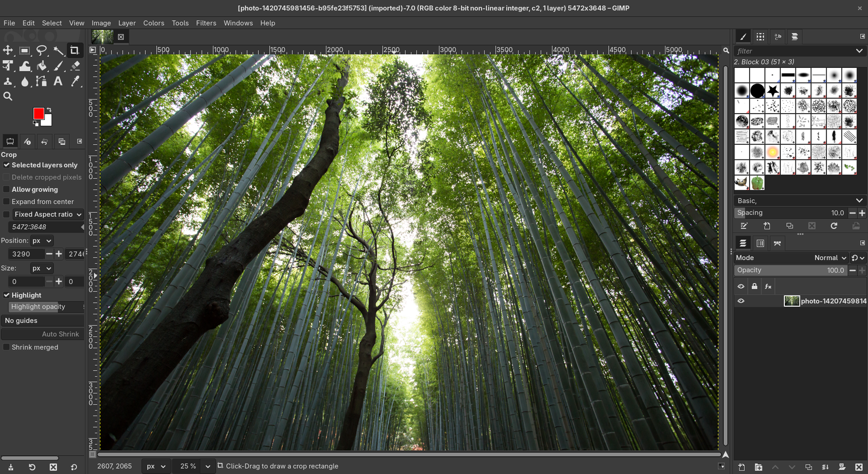
Task: Enable the Expand from center option
Action: click(x=6, y=201)
